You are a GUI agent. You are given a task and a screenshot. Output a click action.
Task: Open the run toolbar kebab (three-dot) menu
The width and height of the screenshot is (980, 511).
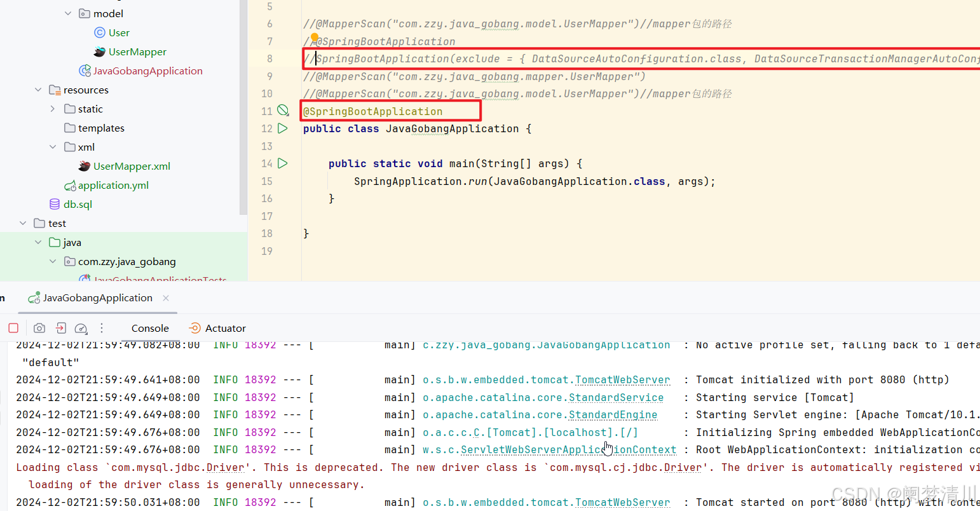click(102, 328)
